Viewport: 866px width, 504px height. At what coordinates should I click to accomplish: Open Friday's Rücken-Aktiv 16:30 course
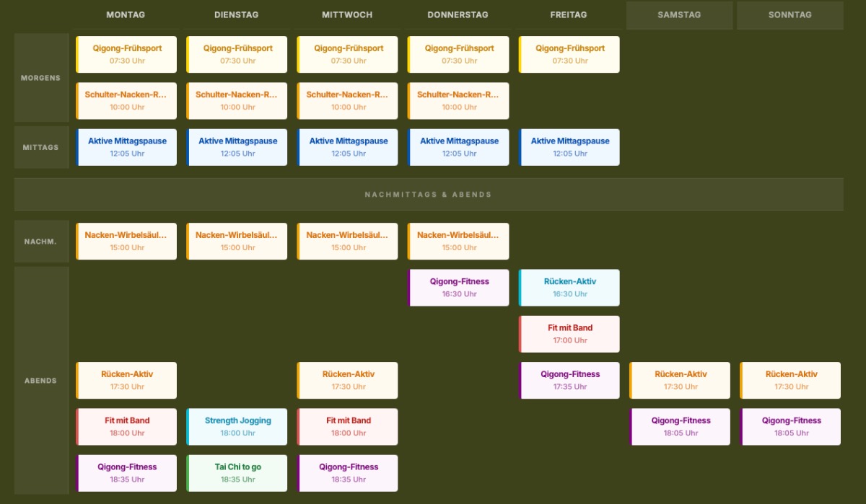pyautogui.click(x=569, y=288)
